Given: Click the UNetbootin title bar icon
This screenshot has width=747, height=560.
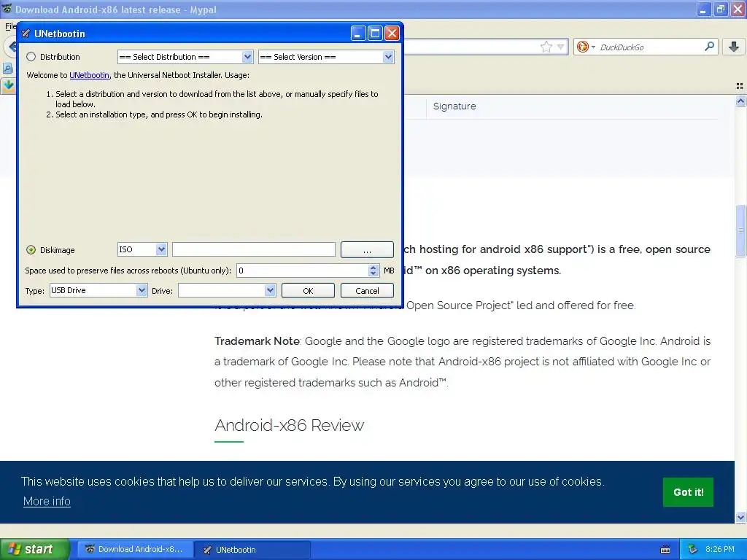Looking at the screenshot, I should coord(26,34).
